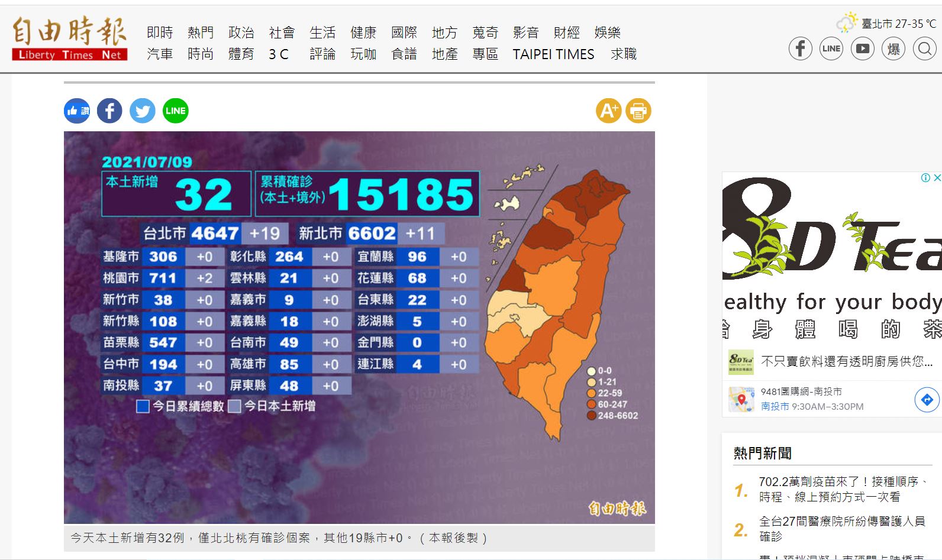This screenshot has height=560, width=942.
Task: Close the 8D Tea advertisement
Action: click(937, 177)
